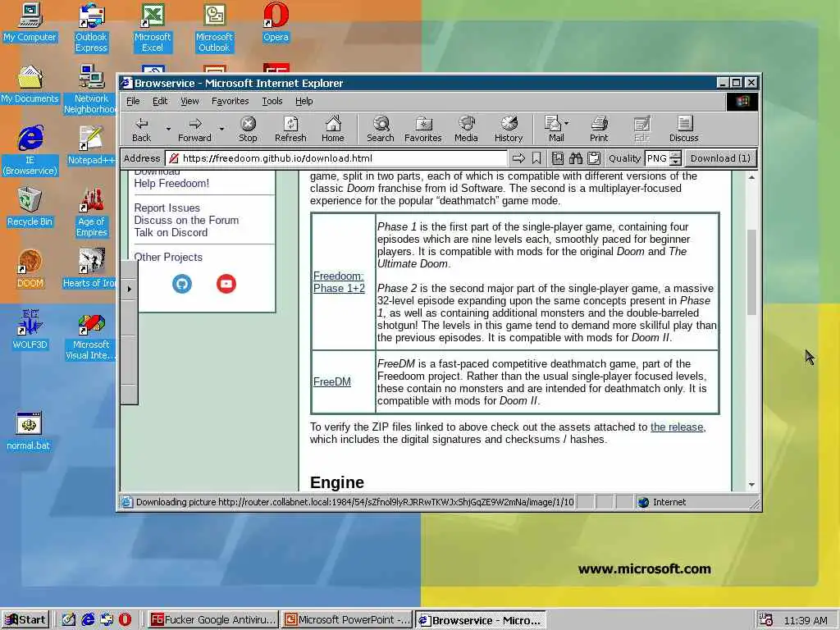Screen dimensions: 840x630
Task: Click the PNG quality field
Action: [x=657, y=158]
